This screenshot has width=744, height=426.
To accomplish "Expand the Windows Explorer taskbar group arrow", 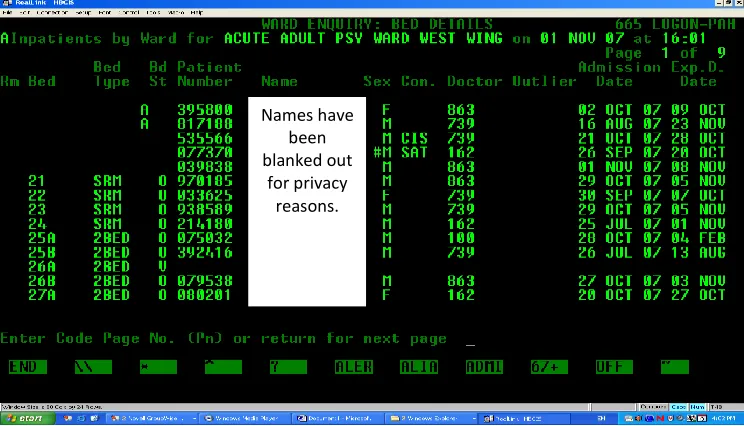I will click(474, 418).
